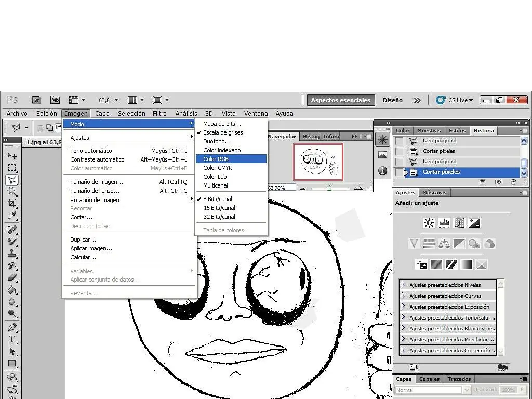Add a Curves adjustment
Screen dimensions: 532x399
tap(459, 223)
